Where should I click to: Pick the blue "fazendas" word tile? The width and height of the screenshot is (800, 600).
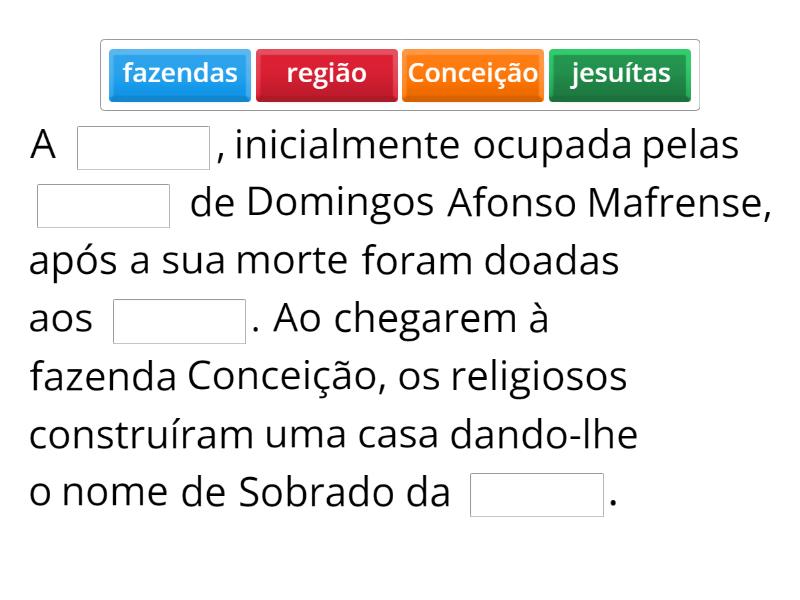coord(180,74)
